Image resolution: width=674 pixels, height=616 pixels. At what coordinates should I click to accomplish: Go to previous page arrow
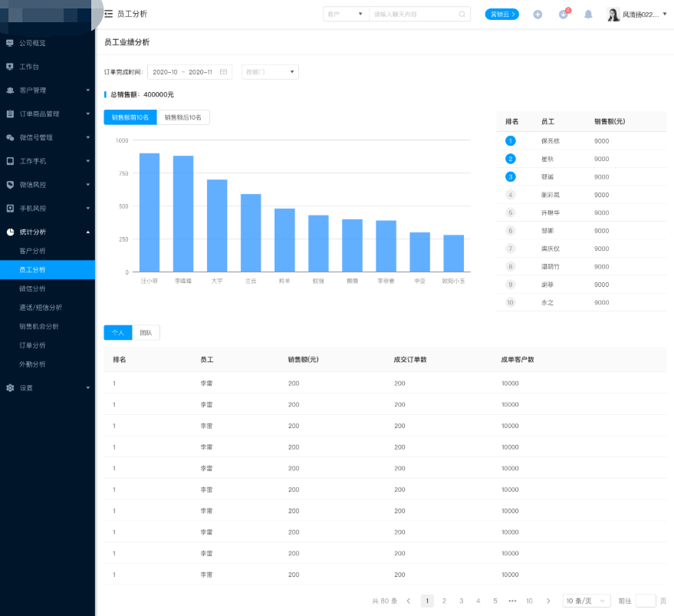tap(409, 601)
